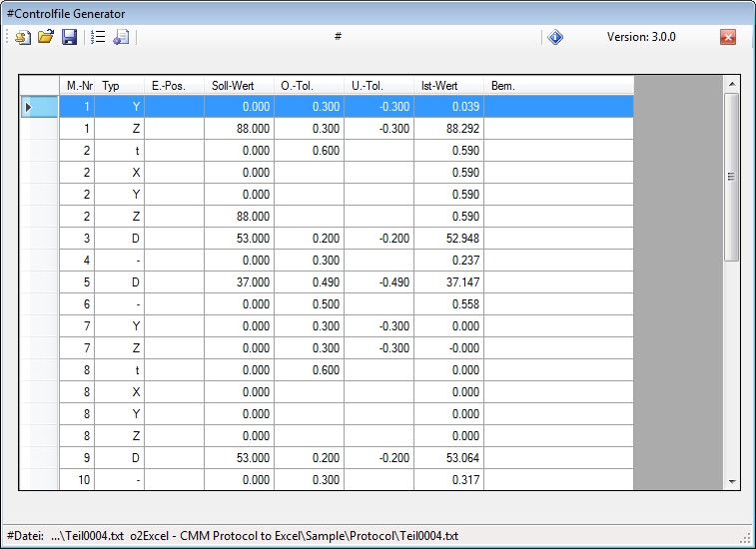This screenshot has height=549, width=756.
Task: Click M.-Nr cell 5
Action: click(x=77, y=281)
